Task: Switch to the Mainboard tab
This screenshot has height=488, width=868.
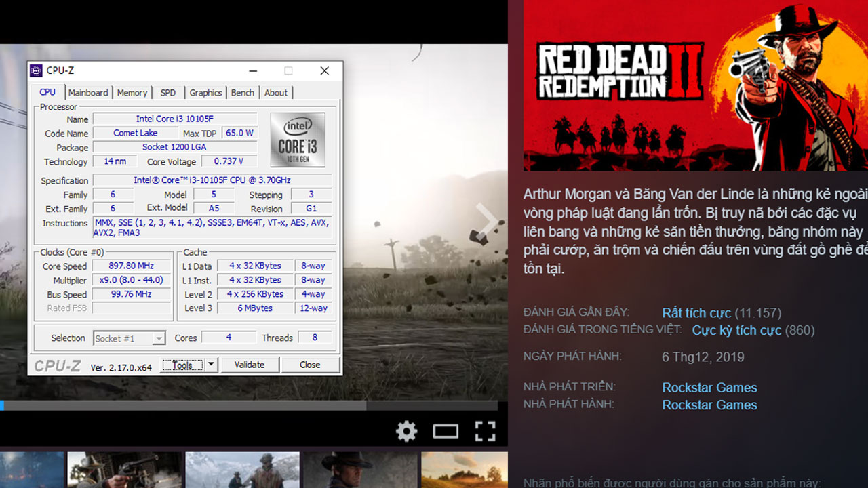Action: 88,93
